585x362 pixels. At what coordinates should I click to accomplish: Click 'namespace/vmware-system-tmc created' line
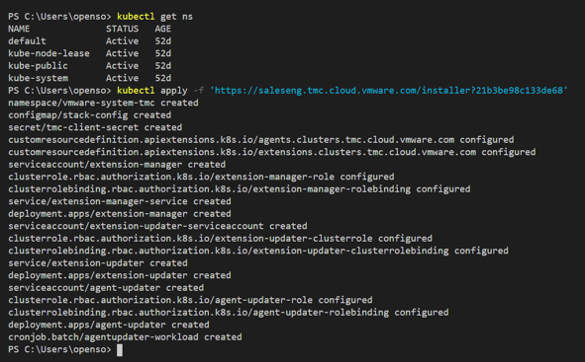[103, 103]
